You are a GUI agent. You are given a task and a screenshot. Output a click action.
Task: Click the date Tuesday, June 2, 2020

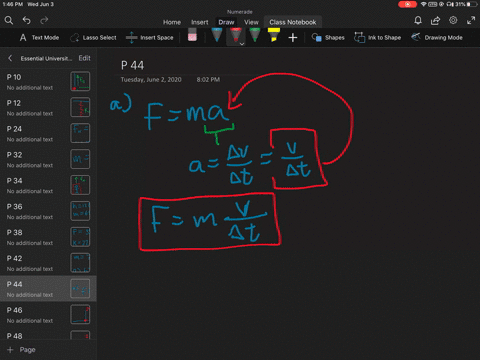pyautogui.click(x=151, y=80)
